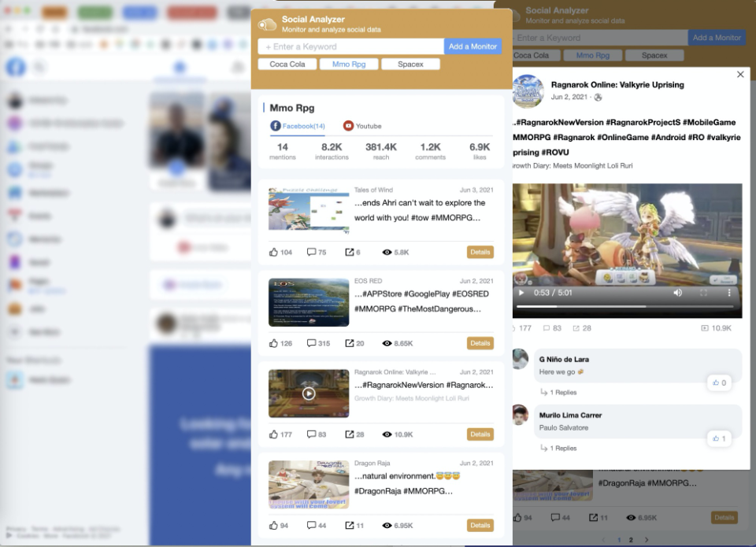Image resolution: width=756 pixels, height=547 pixels.
Task: Click the comment icon on Tales of Wind post
Action: point(312,252)
